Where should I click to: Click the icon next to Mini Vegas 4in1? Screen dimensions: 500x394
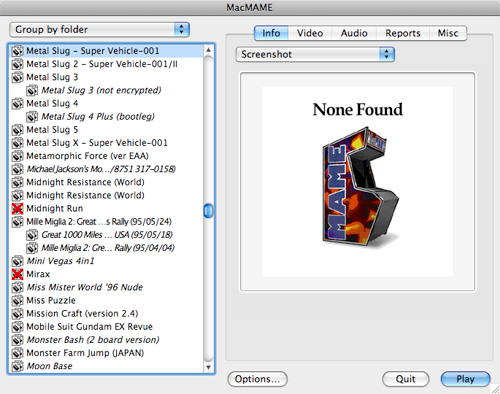[x=17, y=261]
